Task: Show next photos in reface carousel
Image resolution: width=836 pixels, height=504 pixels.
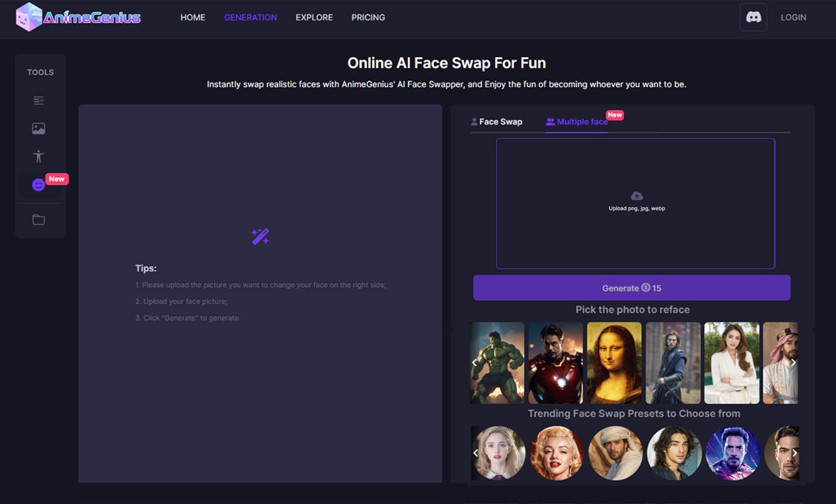Action: 793,363
